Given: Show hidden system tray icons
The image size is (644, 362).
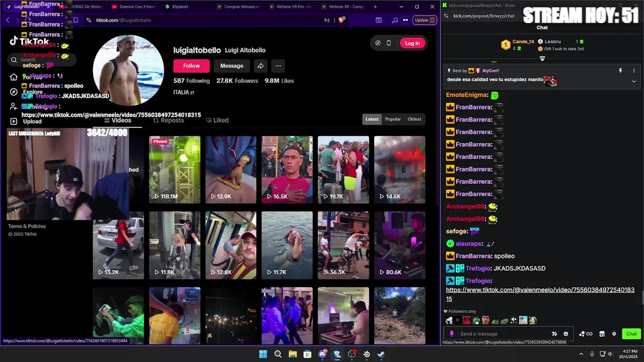Looking at the screenshot, I should (x=581, y=354).
